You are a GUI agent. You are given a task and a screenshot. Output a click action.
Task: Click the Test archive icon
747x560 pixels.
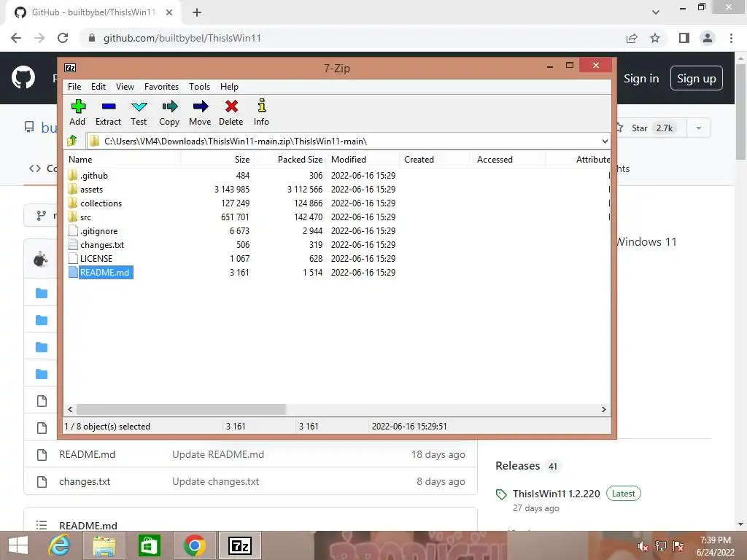pos(139,112)
